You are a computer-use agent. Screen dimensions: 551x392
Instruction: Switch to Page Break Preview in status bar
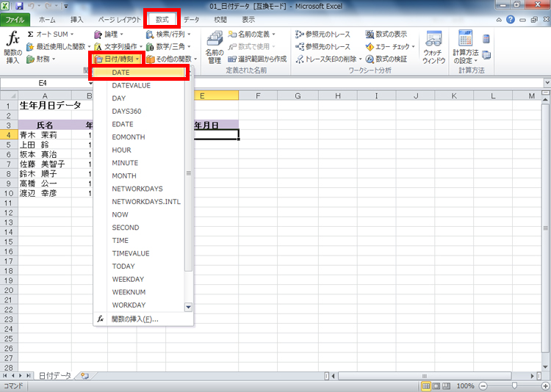click(446, 386)
